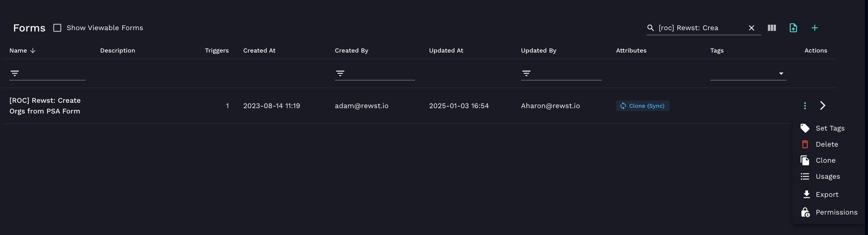Choose Delete in the actions menu

(x=826, y=144)
